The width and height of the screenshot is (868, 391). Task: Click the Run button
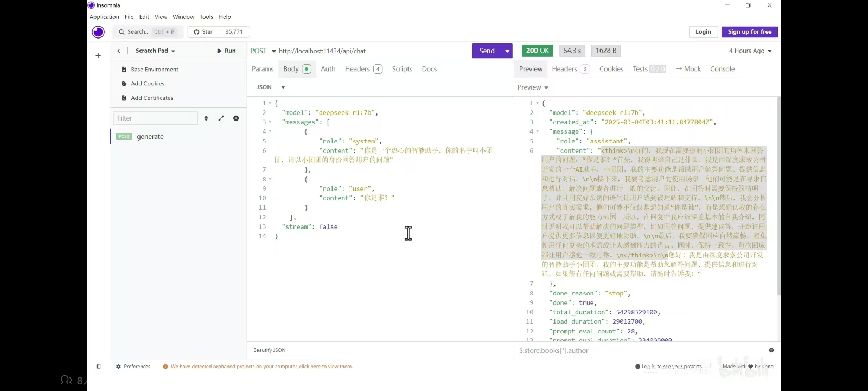[226, 51]
